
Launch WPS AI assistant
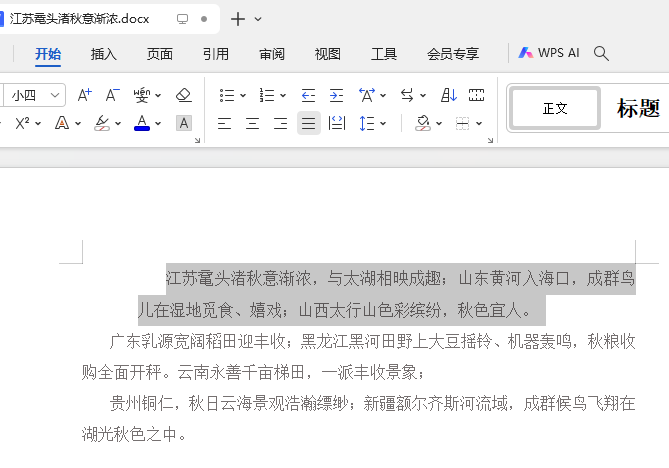tap(549, 53)
